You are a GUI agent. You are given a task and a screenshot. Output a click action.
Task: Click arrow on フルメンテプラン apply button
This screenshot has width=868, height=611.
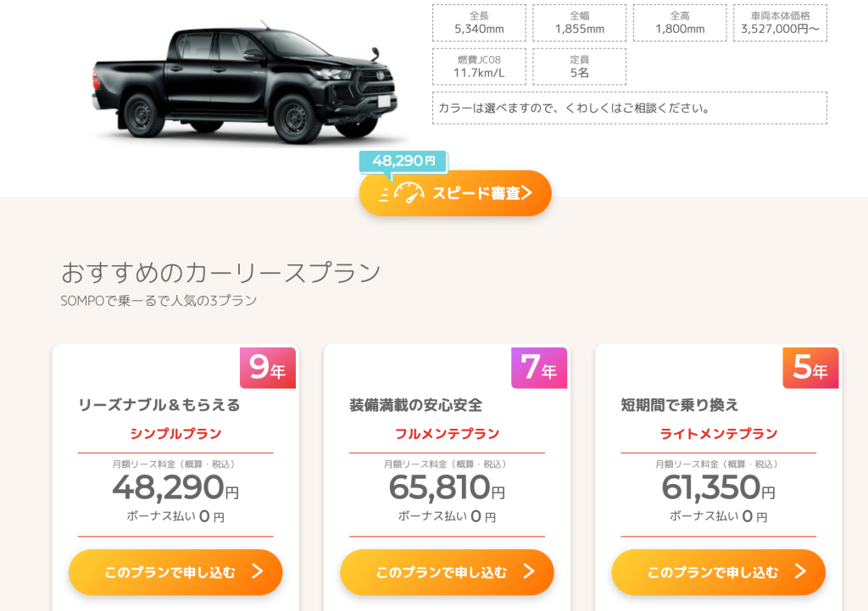click(529, 572)
